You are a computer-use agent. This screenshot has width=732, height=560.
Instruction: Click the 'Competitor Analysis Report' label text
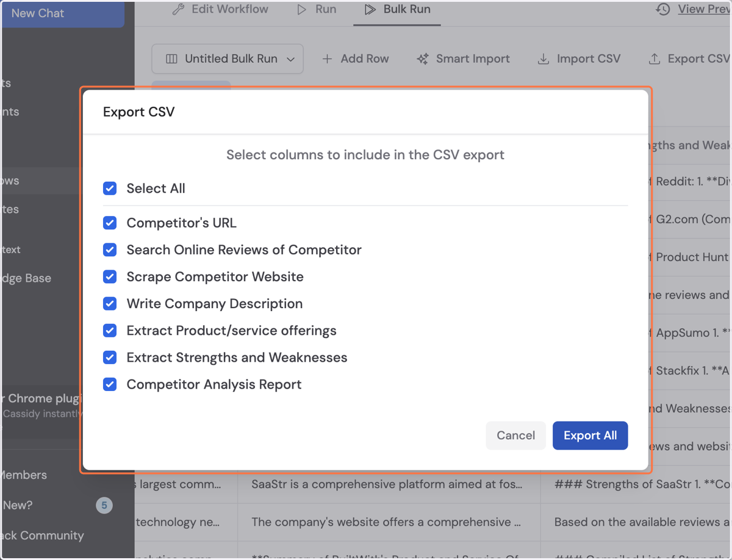click(214, 384)
